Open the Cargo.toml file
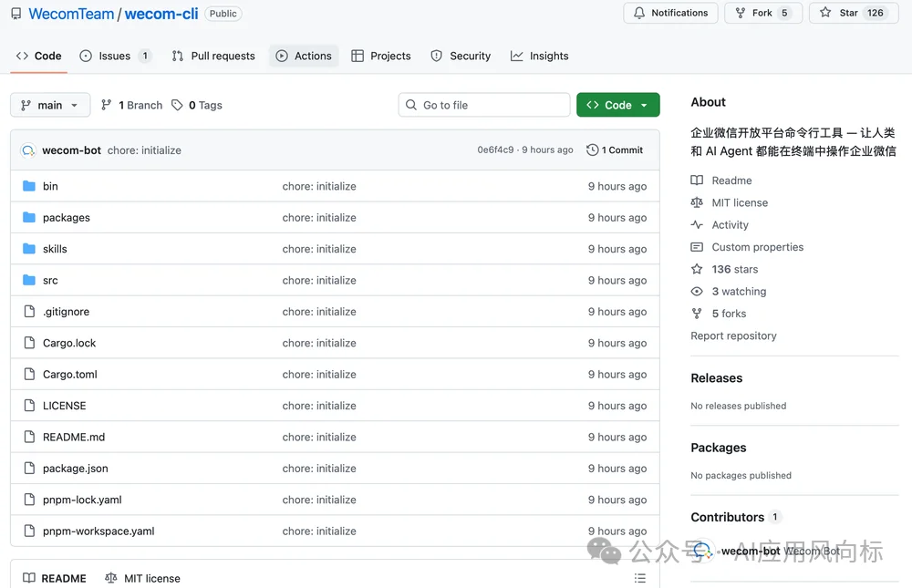This screenshot has height=588, width=912. (70, 375)
